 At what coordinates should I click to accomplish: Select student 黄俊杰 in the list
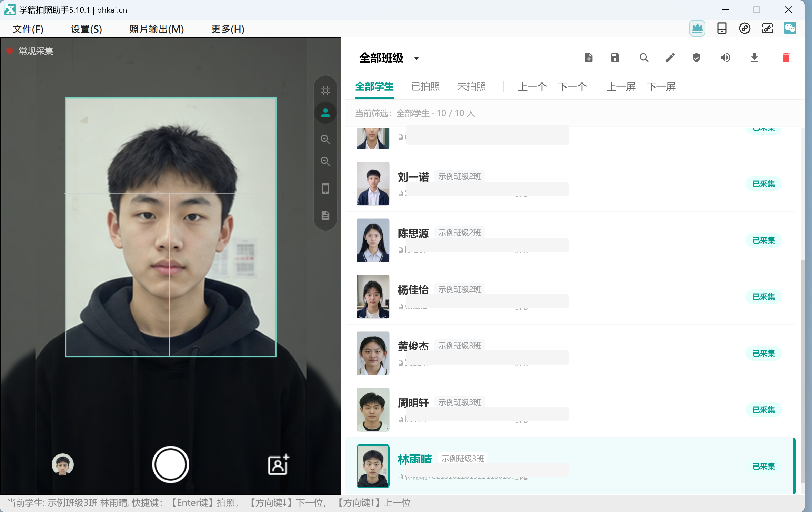(x=570, y=353)
